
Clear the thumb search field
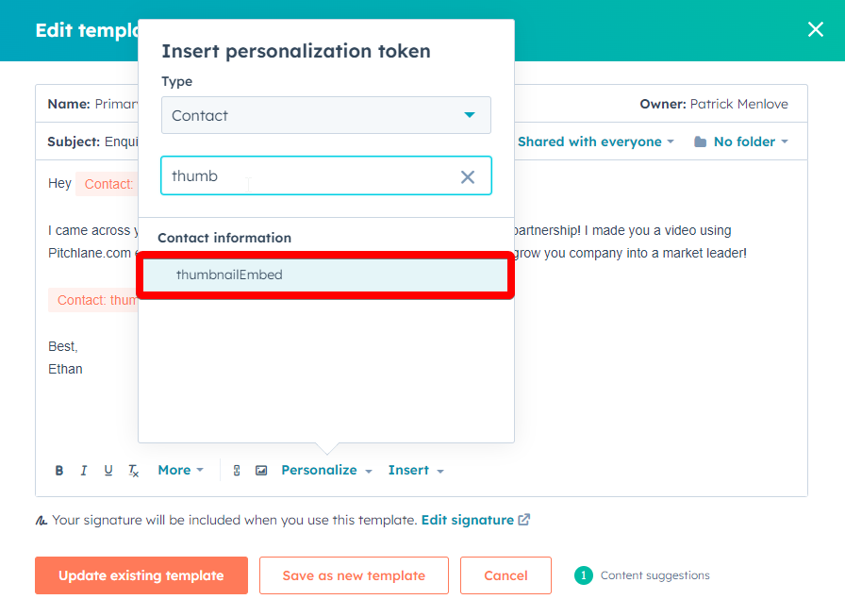tap(467, 176)
